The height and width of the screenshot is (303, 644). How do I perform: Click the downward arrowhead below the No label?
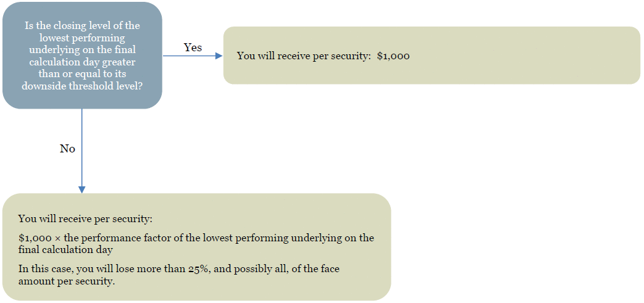[82, 189]
